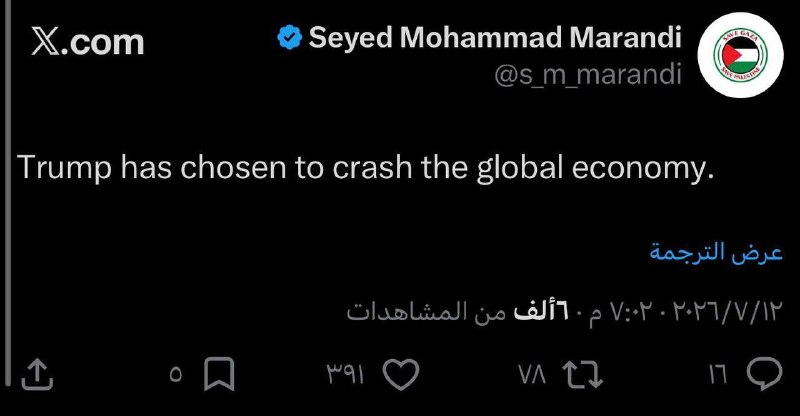View the ٧٨ reposts count

532,376
